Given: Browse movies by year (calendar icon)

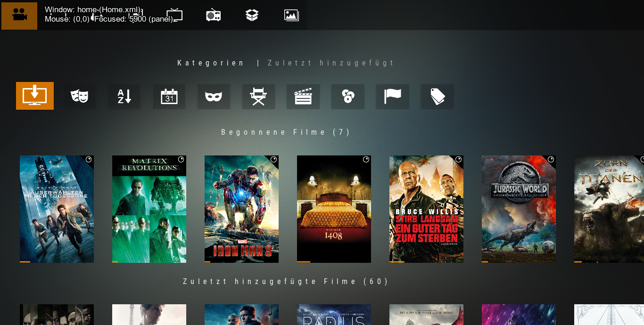Looking at the screenshot, I should tap(169, 96).
